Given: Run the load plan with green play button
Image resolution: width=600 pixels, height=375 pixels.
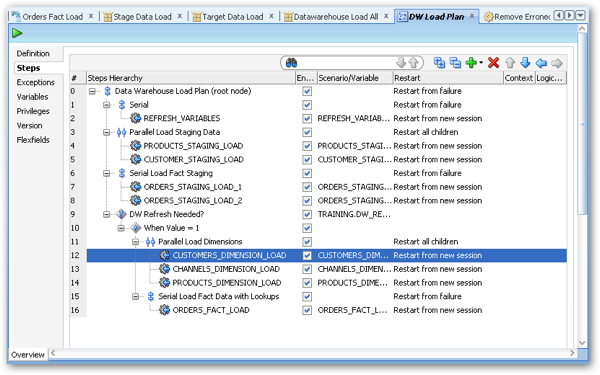Looking at the screenshot, I should (x=17, y=33).
